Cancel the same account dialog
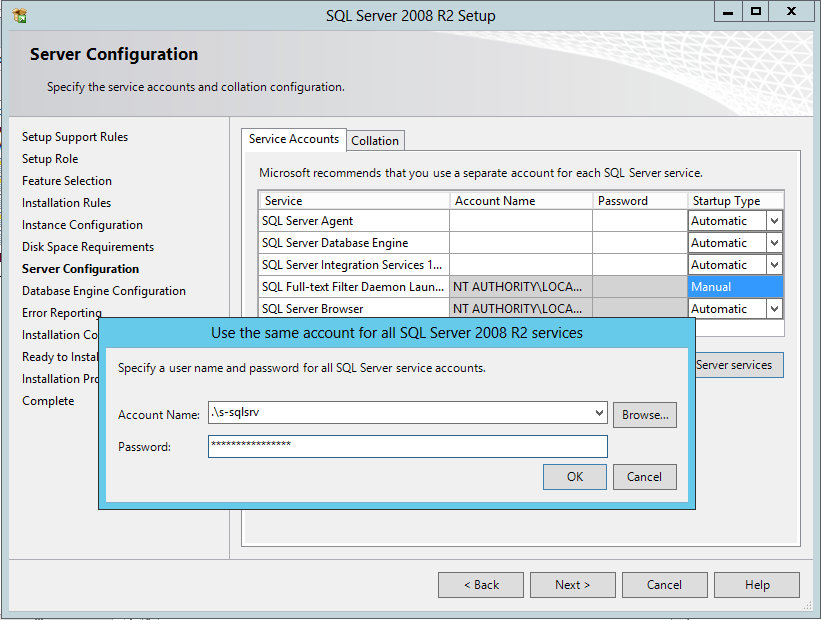This screenshot has width=821, height=620. pyautogui.click(x=645, y=477)
